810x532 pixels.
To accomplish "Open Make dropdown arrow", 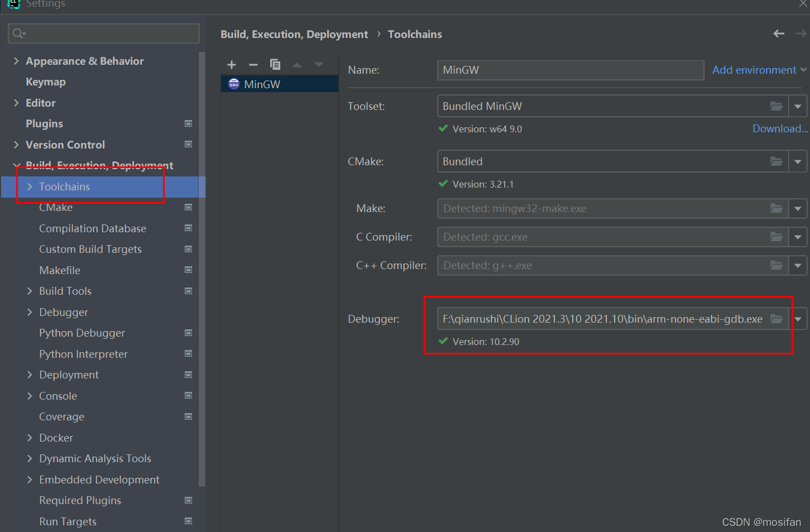I will coord(798,208).
